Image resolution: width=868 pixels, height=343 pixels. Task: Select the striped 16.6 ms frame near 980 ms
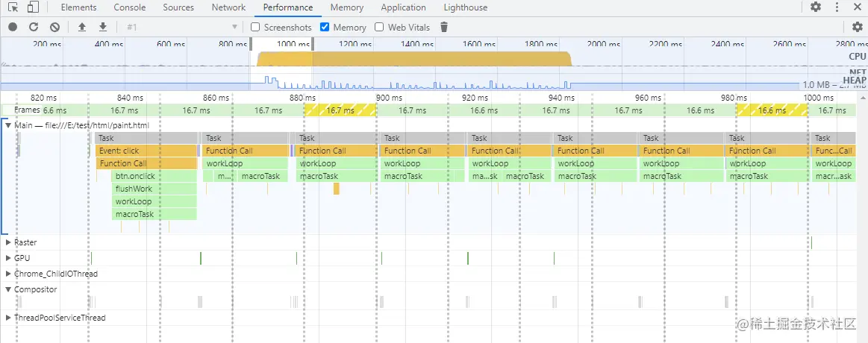coord(772,110)
